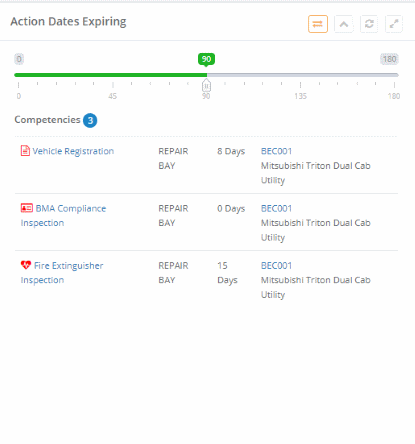Expand widget to fullscreen
Viewport: 415px width, 444px height.
coord(394,24)
